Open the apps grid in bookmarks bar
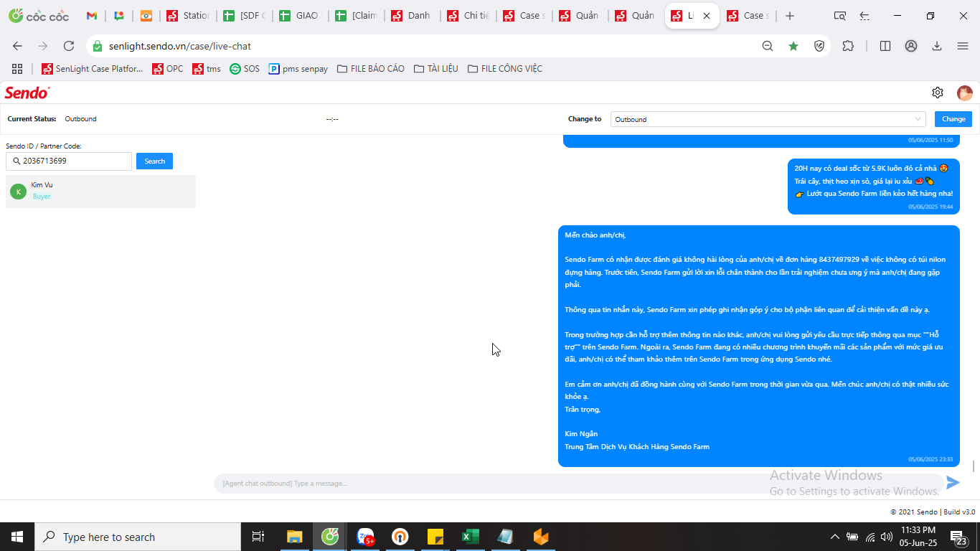The height and width of the screenshot is (551, 980). coord(17,69)
